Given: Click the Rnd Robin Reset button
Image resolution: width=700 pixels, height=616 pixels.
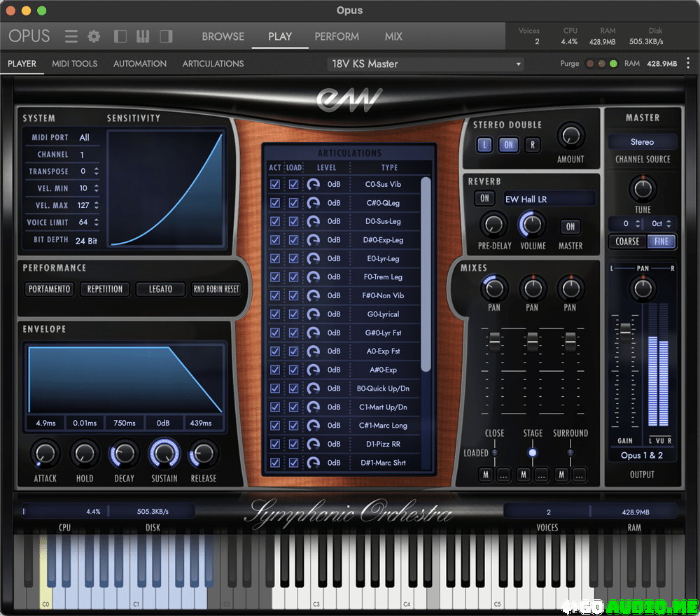Looking at the screenshot, I should [x=216, y=289].
